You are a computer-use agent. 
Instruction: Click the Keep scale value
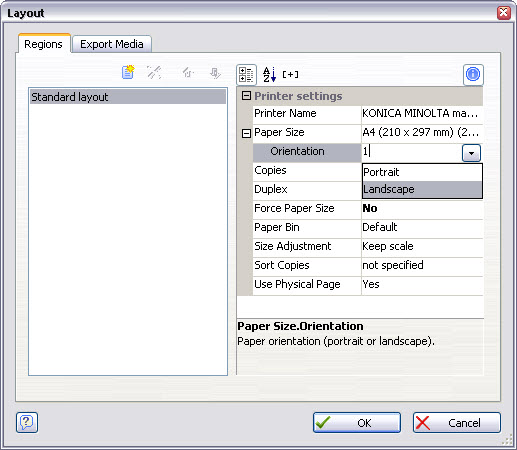tap(388, 246)
